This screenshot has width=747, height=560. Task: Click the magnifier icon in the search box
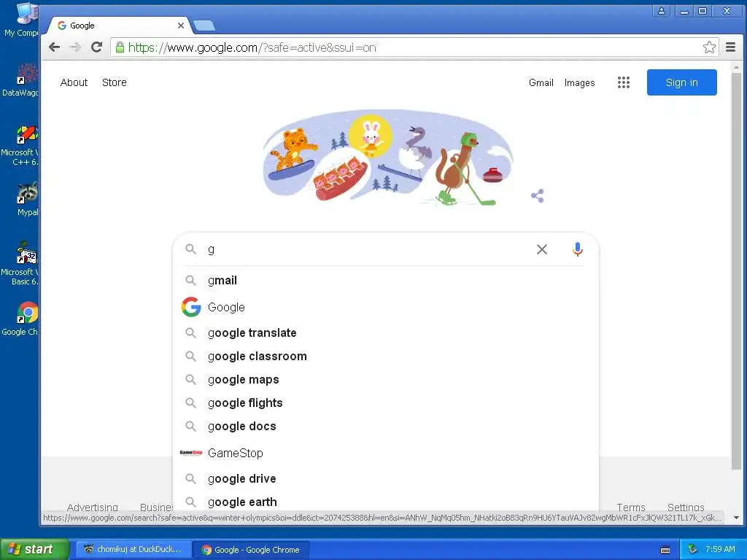pyautogui.click(x=190, y=249)
